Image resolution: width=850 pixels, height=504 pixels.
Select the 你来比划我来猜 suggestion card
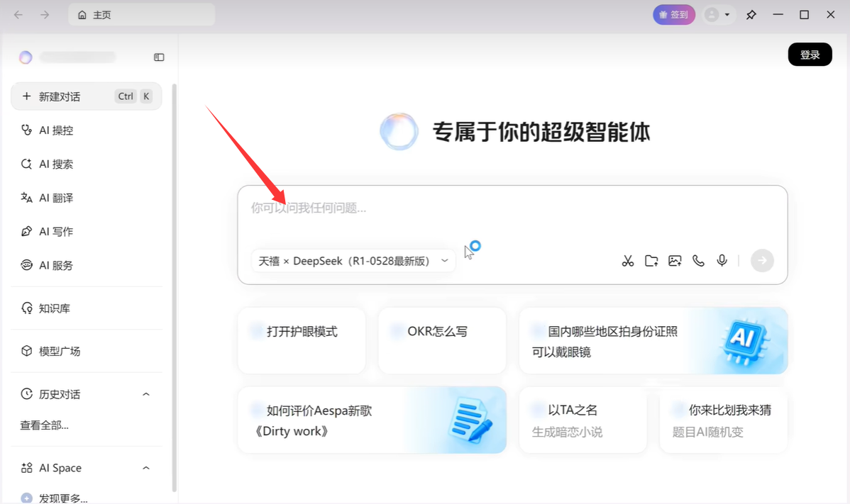724,420
